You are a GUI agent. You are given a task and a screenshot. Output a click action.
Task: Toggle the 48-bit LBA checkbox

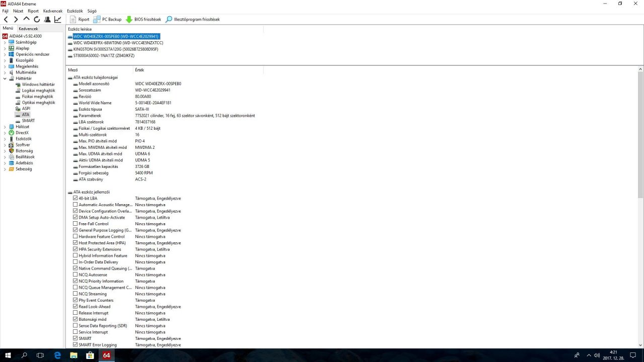click(75, 199)
